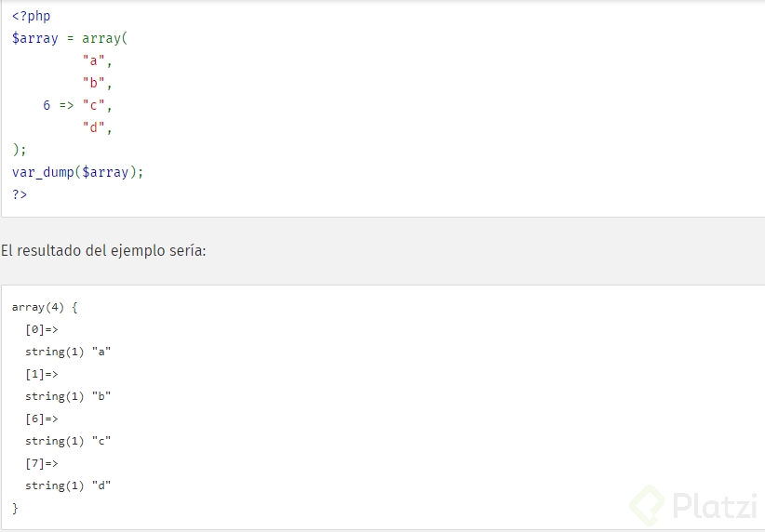Click the [6]=> output key
765x532 pixels.
click(x=42, y=419)
